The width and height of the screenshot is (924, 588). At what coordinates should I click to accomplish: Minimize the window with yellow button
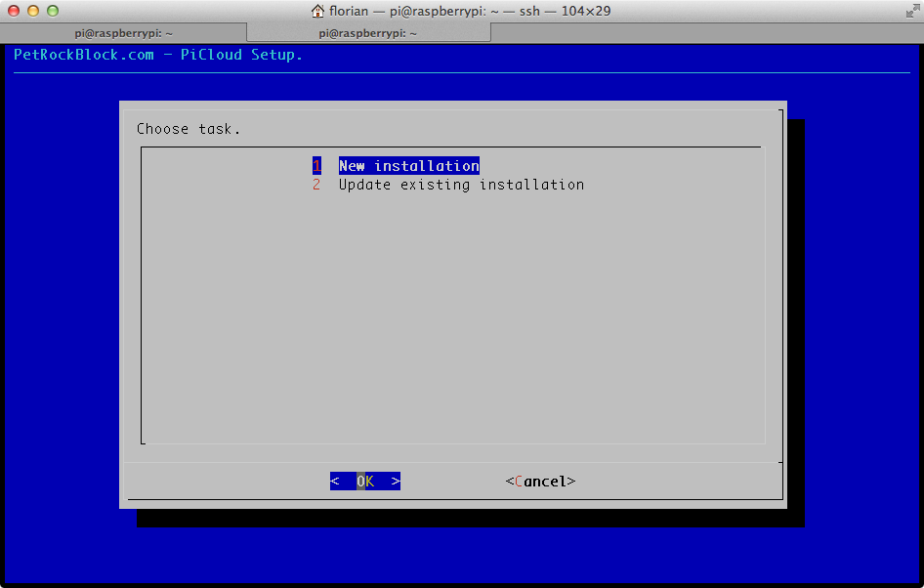point(33,11)
